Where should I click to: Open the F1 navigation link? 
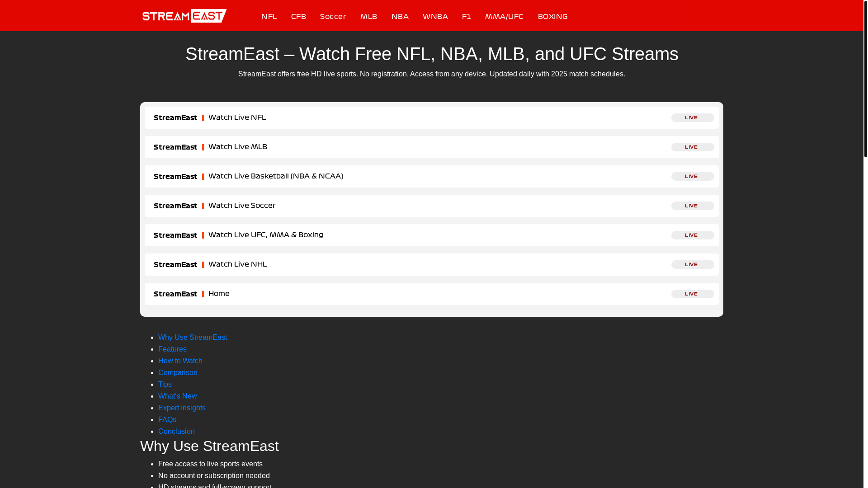pyautogui.click(x=467, y=17)
